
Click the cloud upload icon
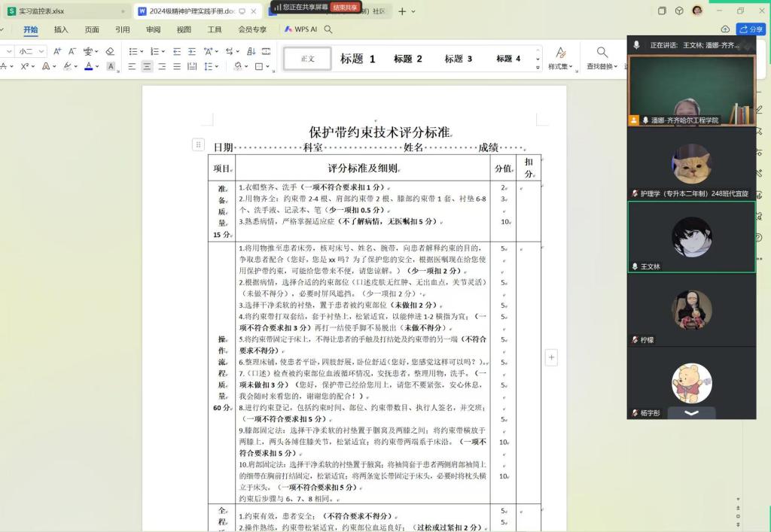[725, 29]
